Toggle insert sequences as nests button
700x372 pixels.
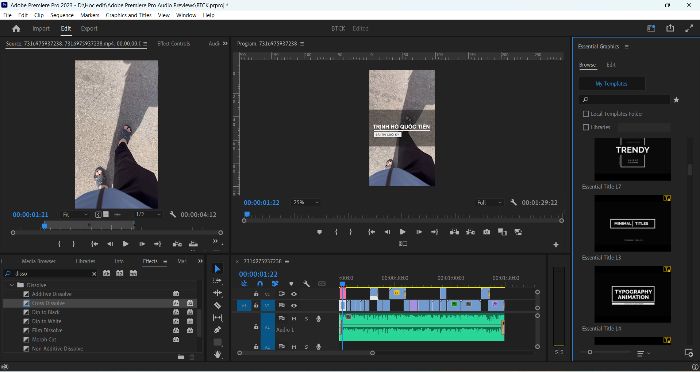tap(244, 284)
